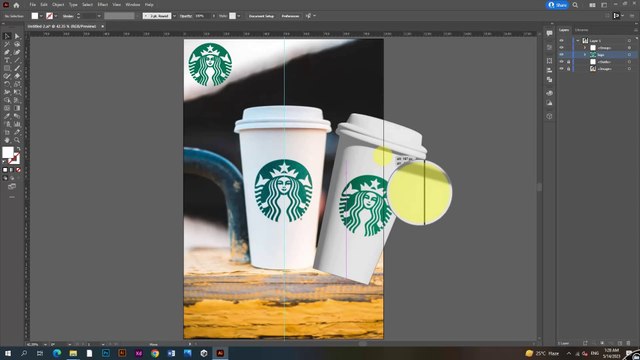Select the Direct Selection tool
The height and width of the screenshot is (360, 640).
[17, 36]
